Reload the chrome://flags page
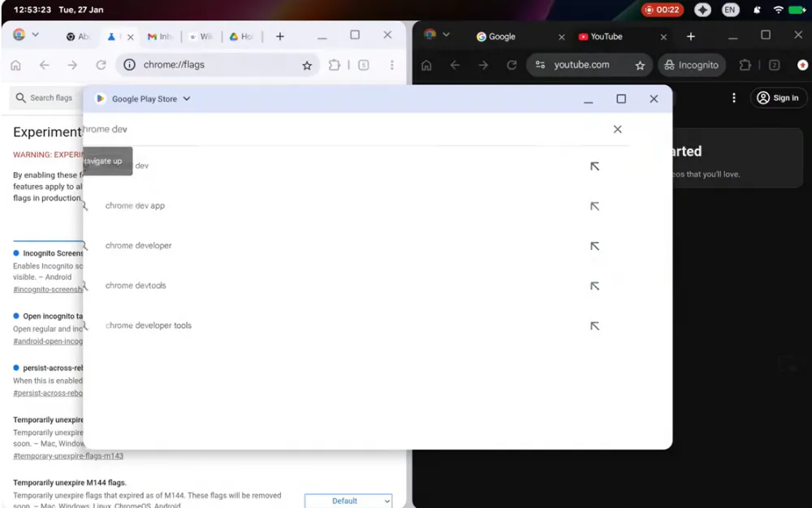Image resolution: width=812 pixels, height=508 pixels. point(101,66)
